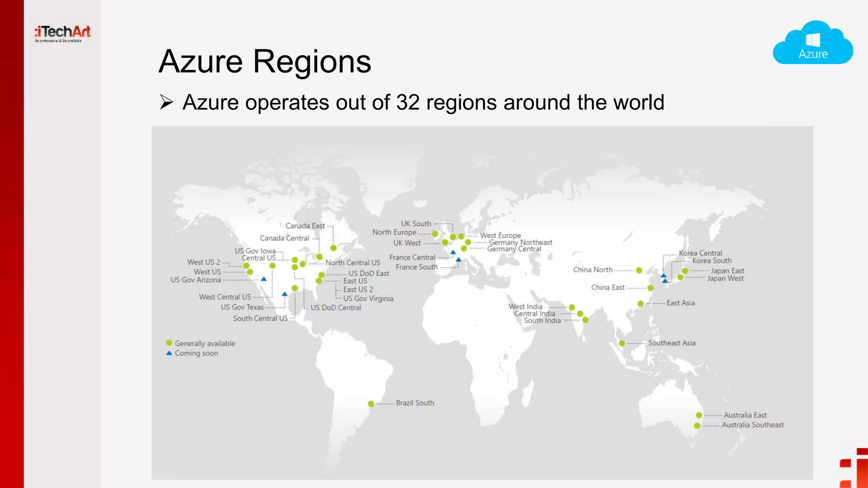This screenshot has width=868, height=488.
Task: Click the East US 2 label
Action: [358, 290]
